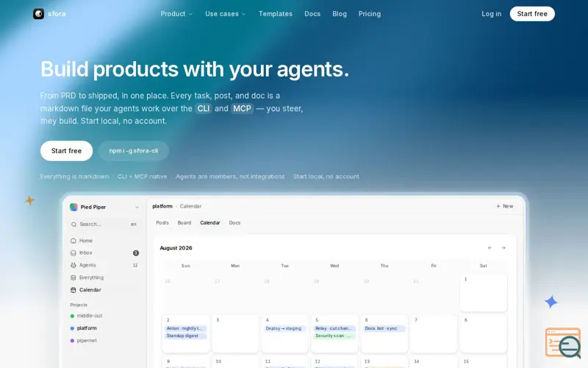Click the platform breadcrumb

pyautogui.click(x=162, y=206)
